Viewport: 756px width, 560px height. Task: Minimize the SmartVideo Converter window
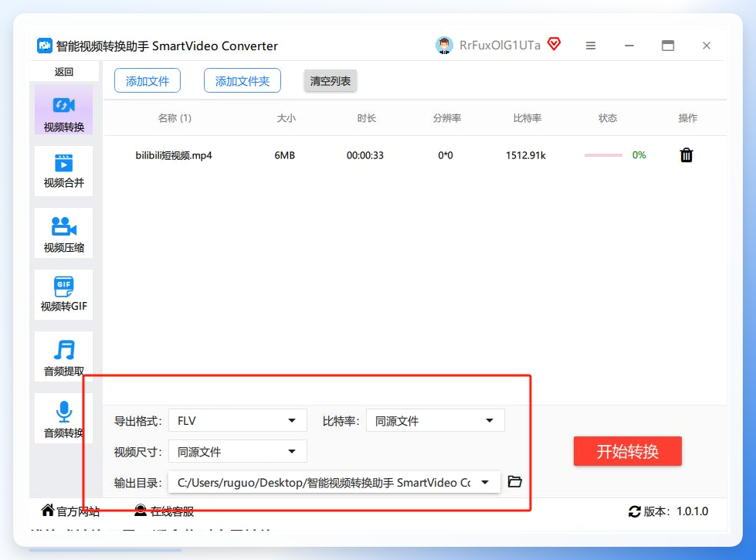click(629, 46)
